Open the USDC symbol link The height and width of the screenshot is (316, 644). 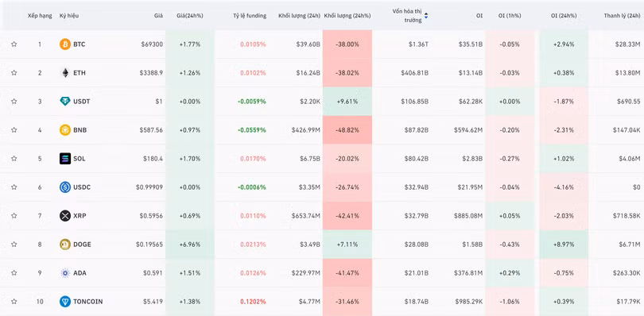tap(82, 187)
